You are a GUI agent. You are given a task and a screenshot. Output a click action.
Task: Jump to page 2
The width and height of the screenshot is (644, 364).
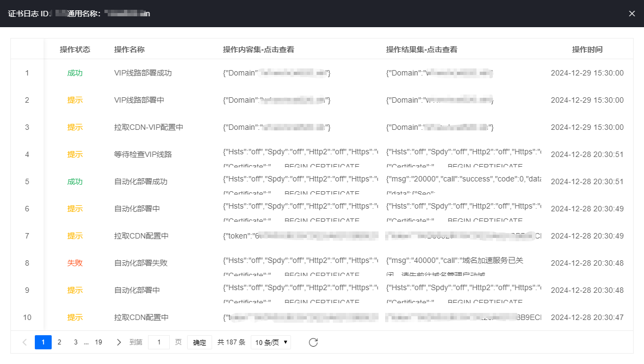pyautogui.click(x=59, y=342)
